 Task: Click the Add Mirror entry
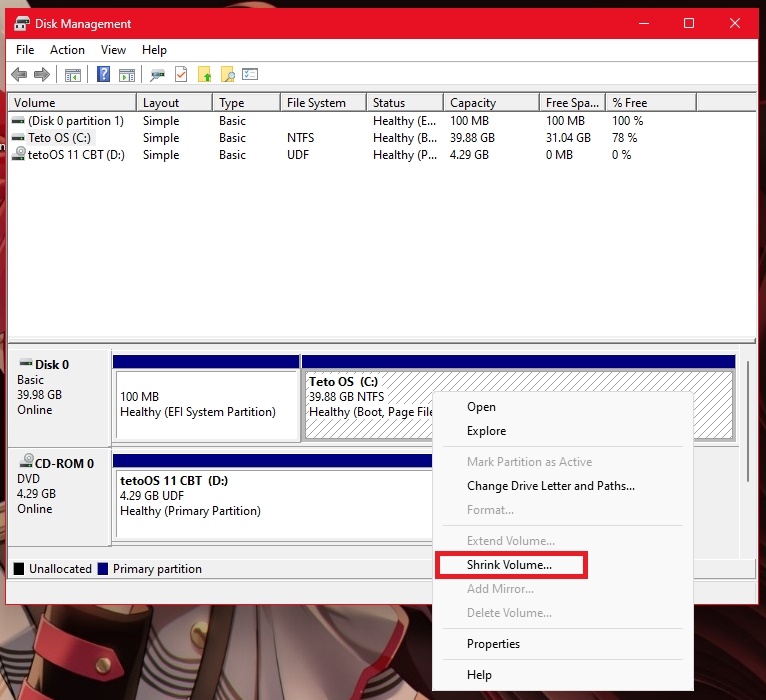click(563, 589)
